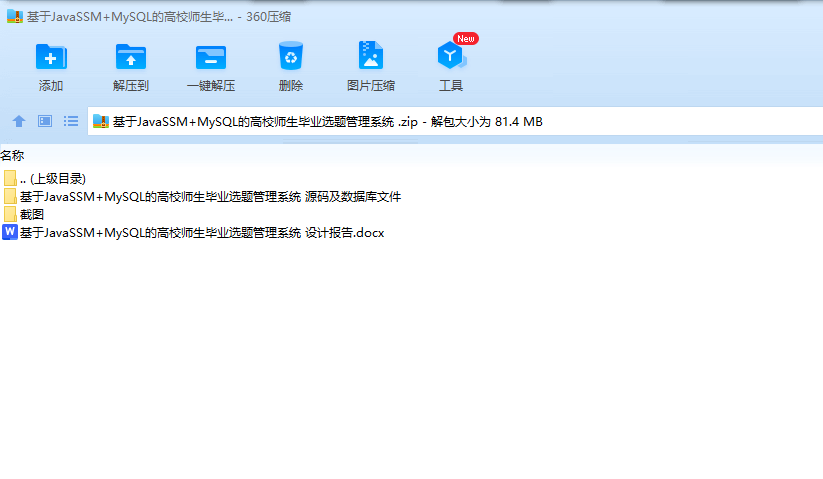Viewport: 823px width, 479px height.
Task: Click the window title ending in 360压缩
Action: point(159,17)
